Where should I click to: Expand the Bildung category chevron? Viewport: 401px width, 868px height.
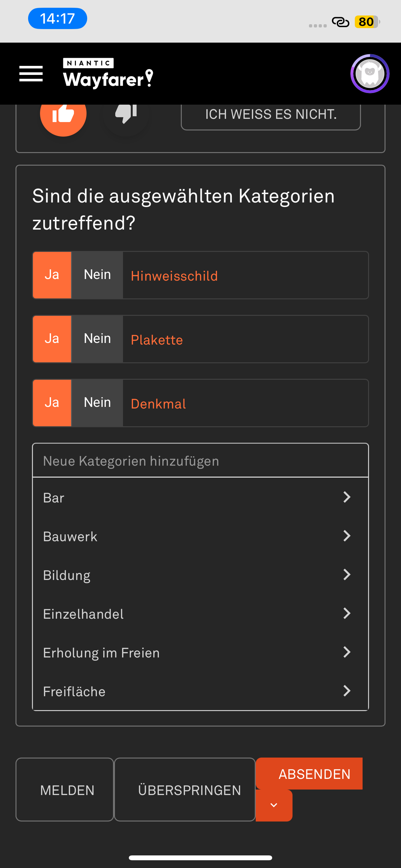(347, 574)
